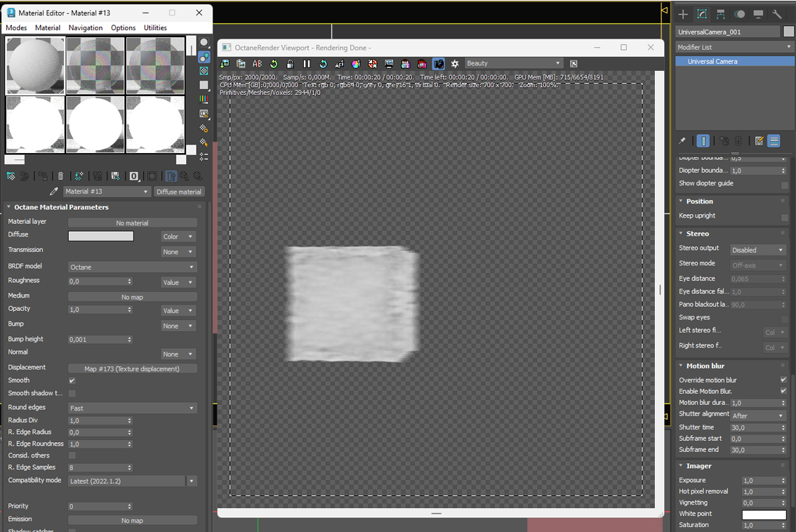Viewport: 796px width, 532px height.
Task: Click the AB compare icon in Octane toolbar
Action: click(x=258, y=63)
